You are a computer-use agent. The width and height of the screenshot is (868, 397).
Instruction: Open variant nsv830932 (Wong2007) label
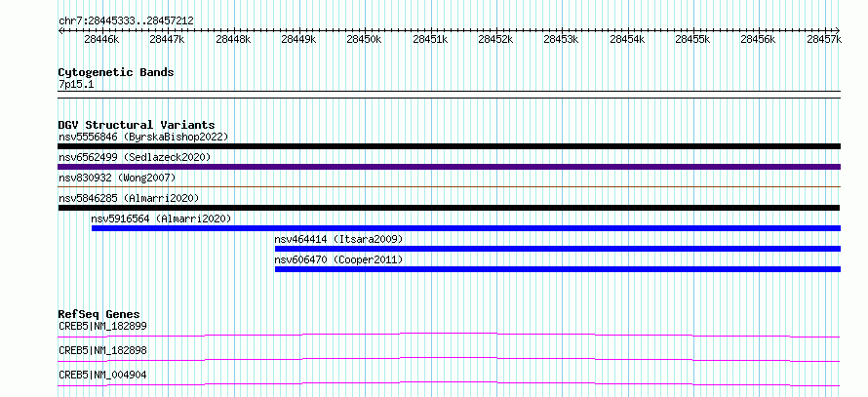pos(117,178)
